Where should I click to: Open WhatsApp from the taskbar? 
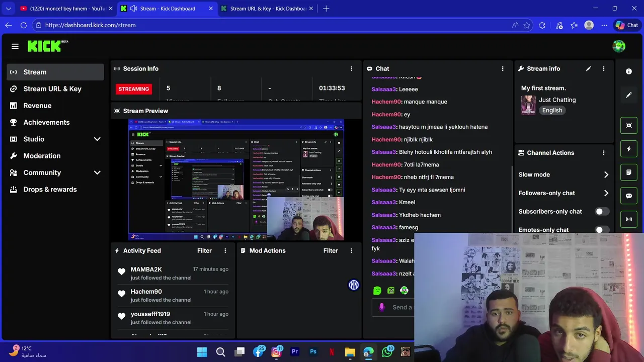pyautogui.click(x=387, y=352)
